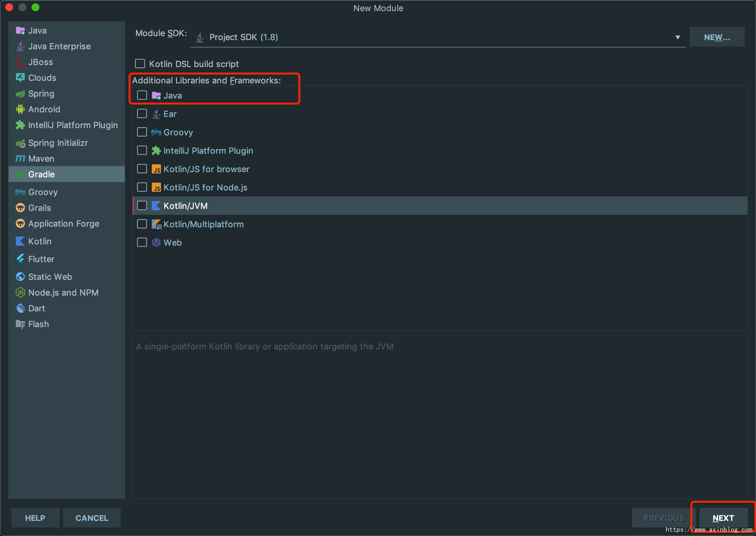
Task: Check the Java framework checkbox
Action: (142, 95)
